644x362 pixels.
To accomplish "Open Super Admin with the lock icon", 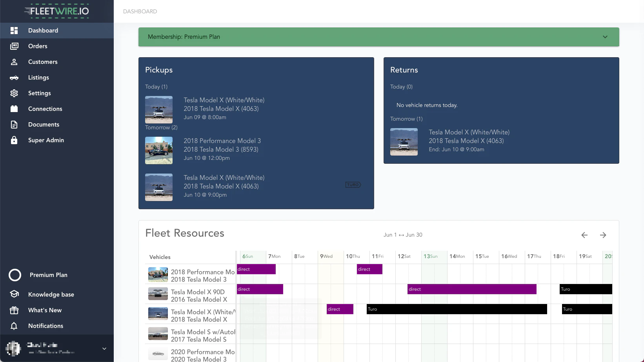I will point(14,140).
